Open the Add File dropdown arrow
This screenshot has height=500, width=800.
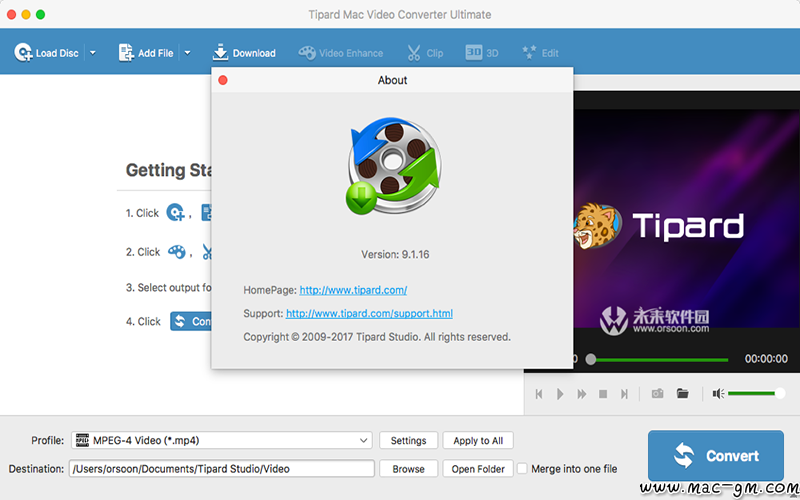pyautogui.click(x=187, y=53)
